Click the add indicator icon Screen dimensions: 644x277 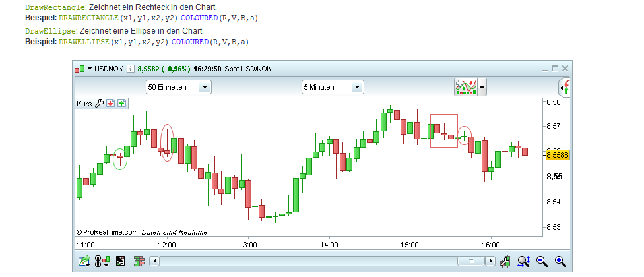[466, 87]
